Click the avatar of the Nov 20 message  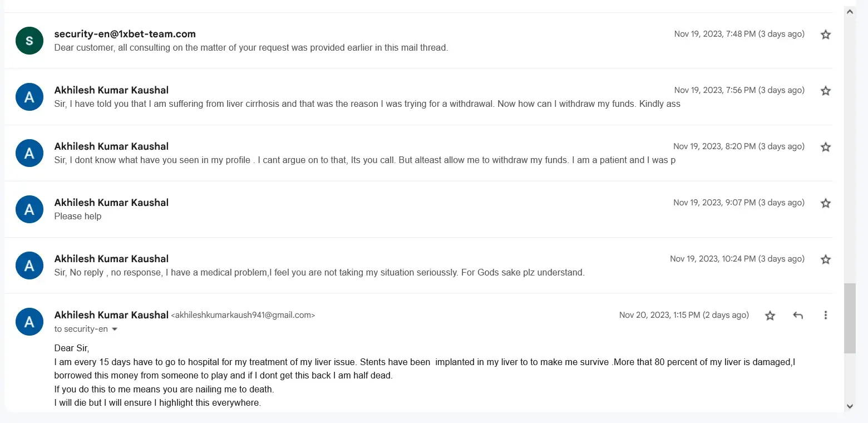(x=29, y=322)
